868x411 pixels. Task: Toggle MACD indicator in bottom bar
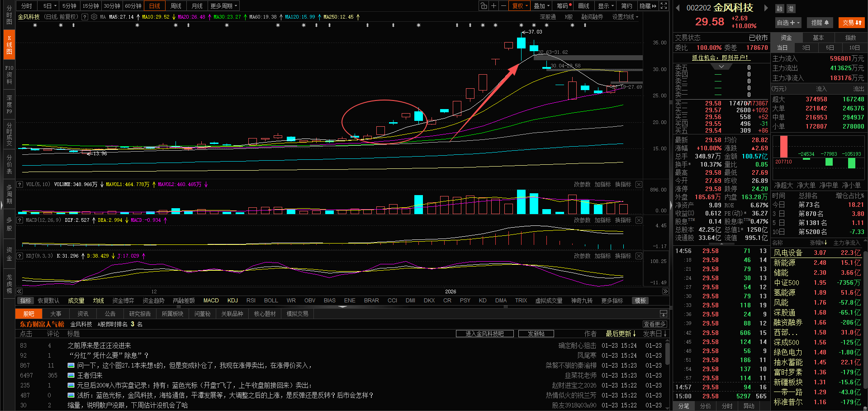(x=211, y=301)
